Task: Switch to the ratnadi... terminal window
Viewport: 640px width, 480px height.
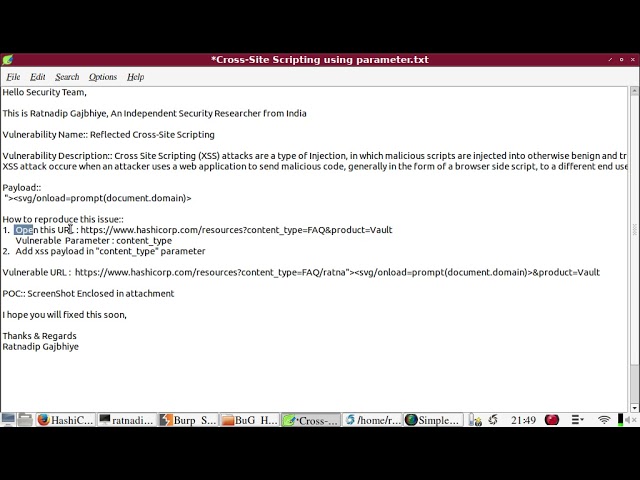Action: 127,420
